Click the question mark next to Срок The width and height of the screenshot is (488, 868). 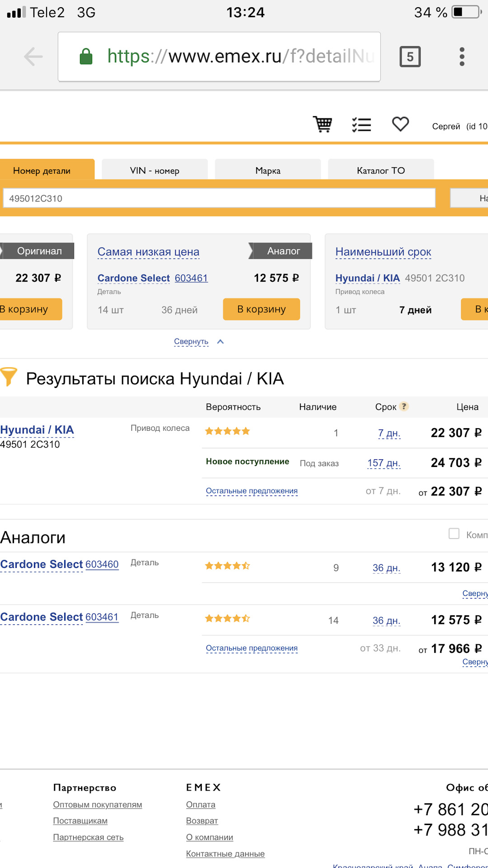(x=404, y=406)
